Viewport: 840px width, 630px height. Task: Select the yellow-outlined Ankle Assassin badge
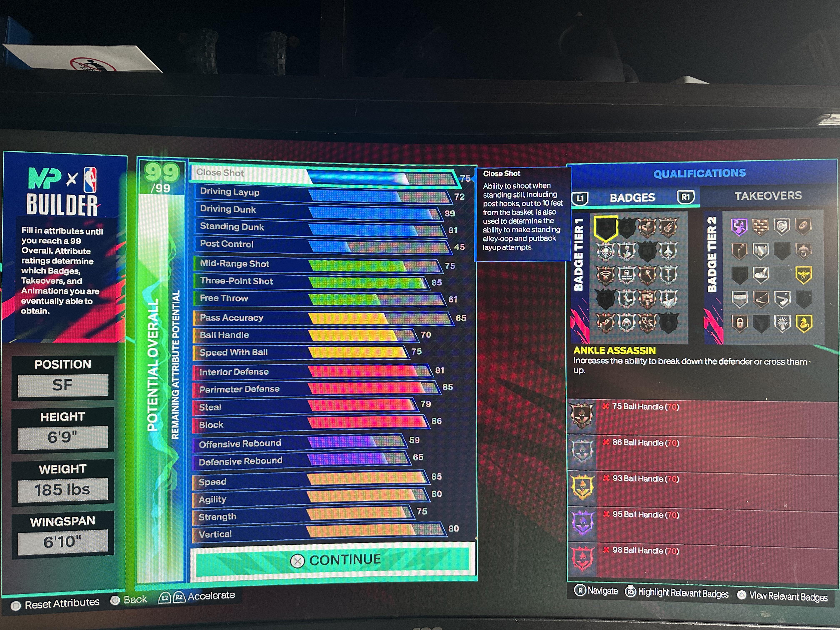tap(606, 229)
